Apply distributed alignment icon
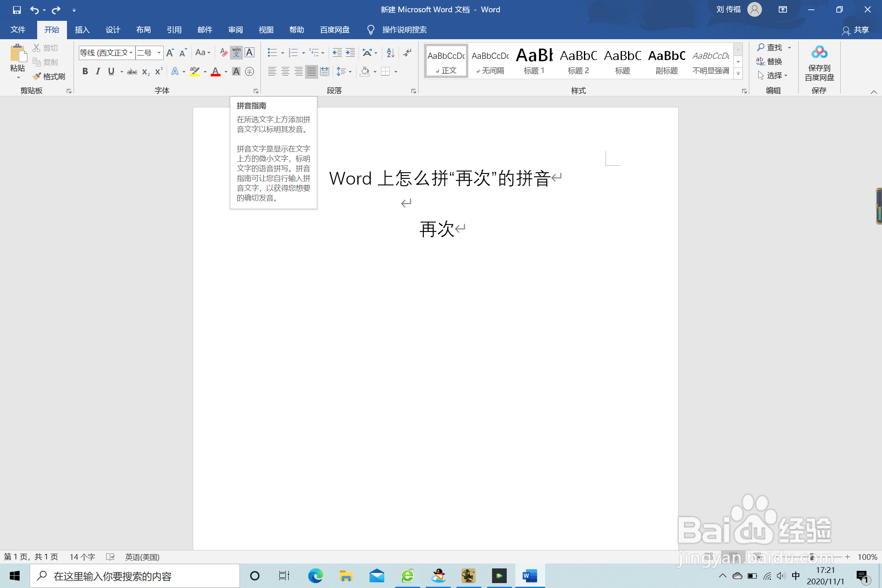The width and height of the screenshot is (882, 588). coord(325,72)
